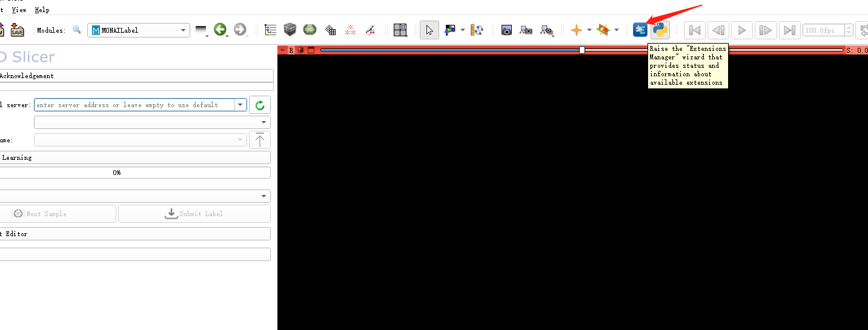Select the window/level adjust tool
868x330 pixels.
(x=449, y=30)
